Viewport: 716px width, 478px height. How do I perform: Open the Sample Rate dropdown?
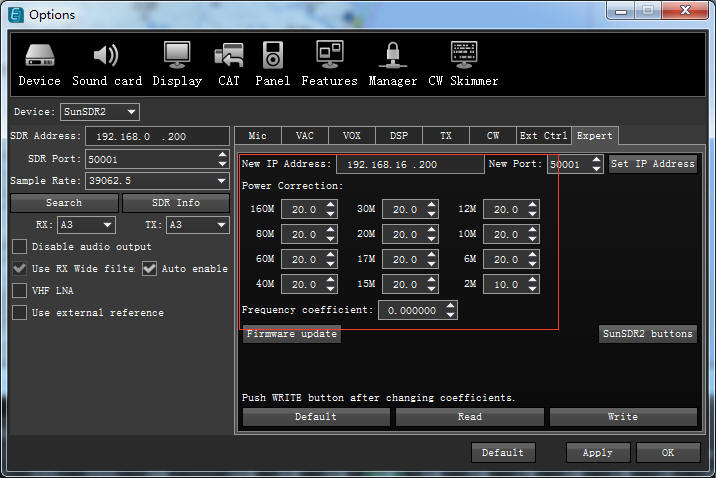point(157,181)
